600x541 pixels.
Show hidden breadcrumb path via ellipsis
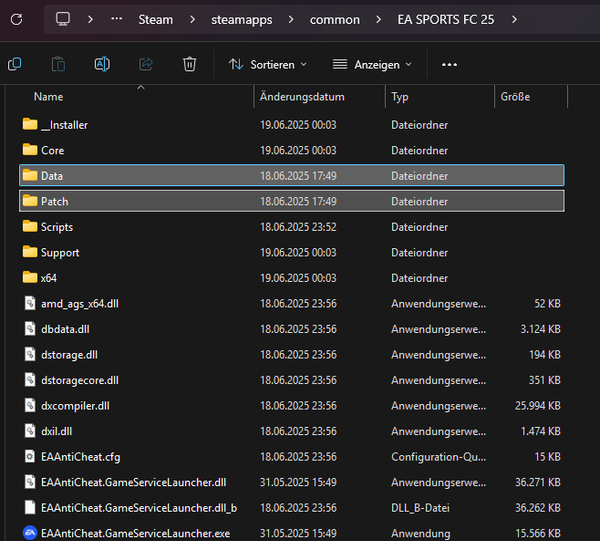pos(116,18)
